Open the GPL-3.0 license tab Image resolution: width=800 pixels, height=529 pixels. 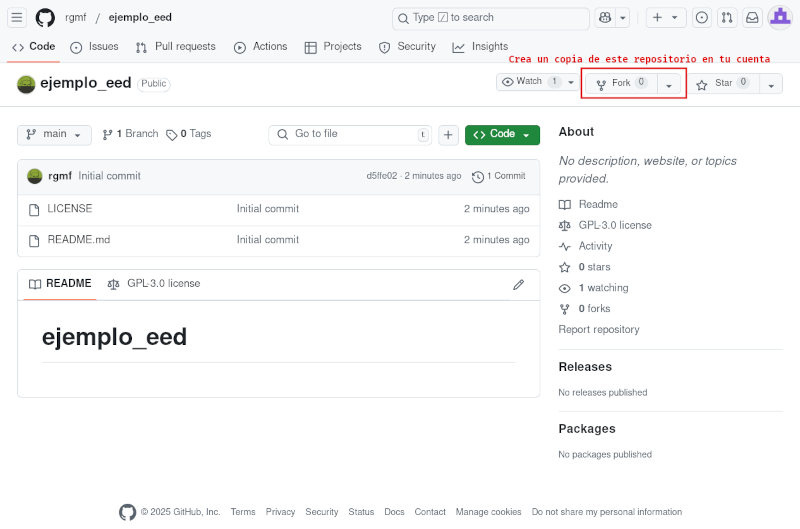pos(154,284)
